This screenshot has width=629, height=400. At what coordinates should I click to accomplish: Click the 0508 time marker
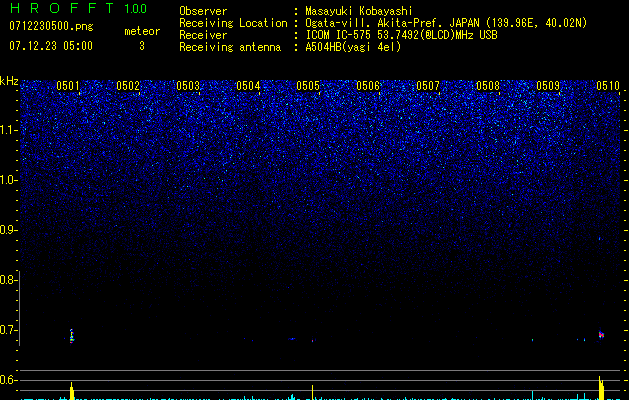point(488,86)
